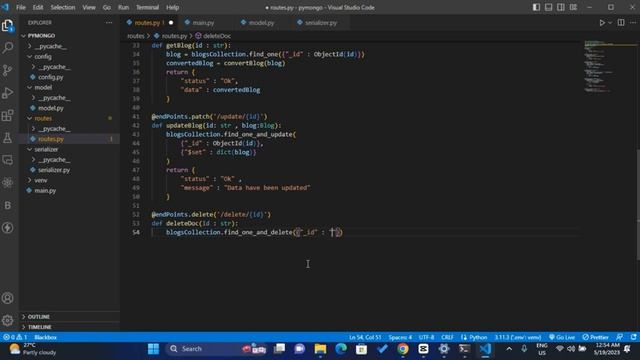This screenshot has width=640, height=360.
Task: Open the Thunder Client lightning icon
Action: coord(8,228)
